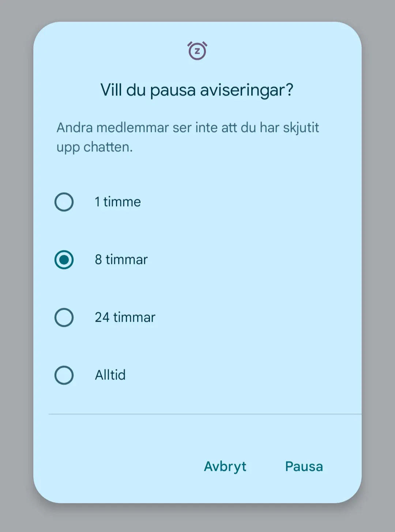
Task: Click the dimmed backdrop below the dialog
Action: tap(197, 518)
